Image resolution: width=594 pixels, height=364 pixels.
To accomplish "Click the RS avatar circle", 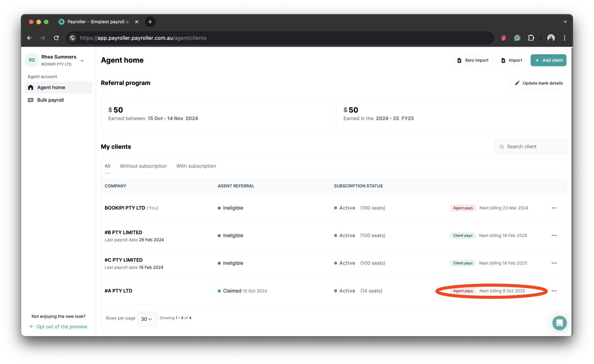I will (x=32, y=60).
